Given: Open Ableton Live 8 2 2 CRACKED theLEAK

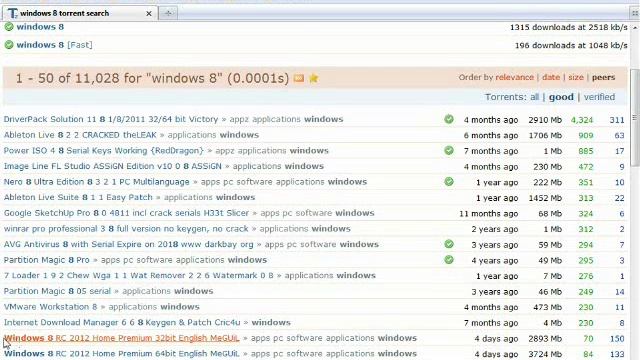Looking at the screenshot, I should pos(80,135).
